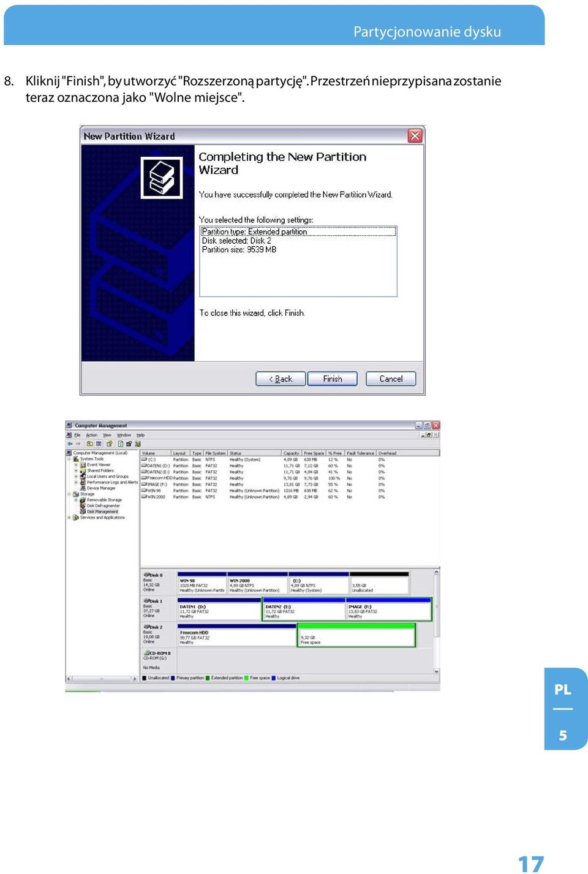Click the Forward arrow toolbar icon

78,443
